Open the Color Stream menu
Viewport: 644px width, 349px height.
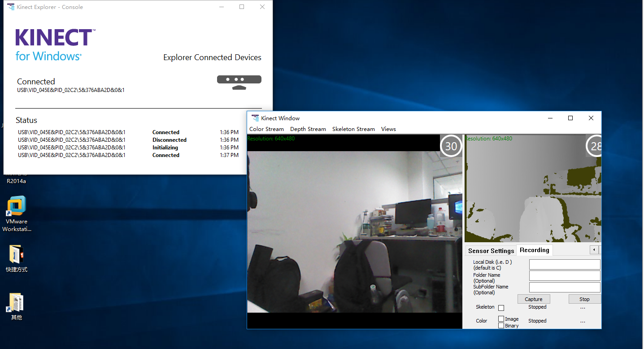click(266, 129)
